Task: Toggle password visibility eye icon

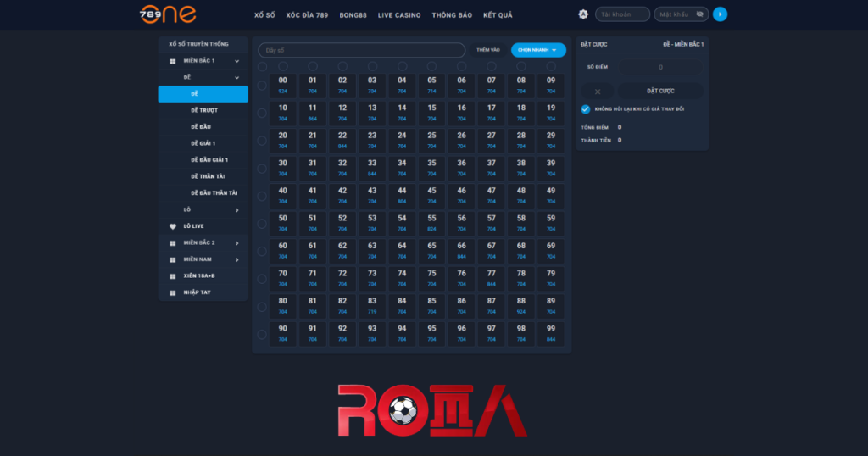Action: [x=699, y=14]
